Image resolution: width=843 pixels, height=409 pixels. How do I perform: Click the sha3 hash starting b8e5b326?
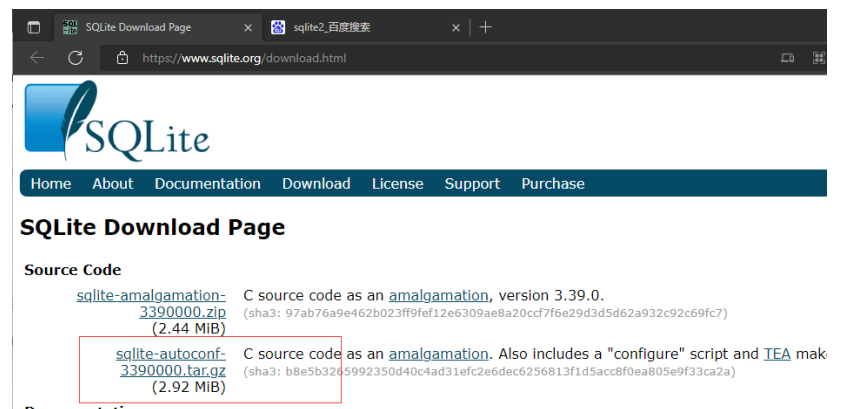coord(489,371)
